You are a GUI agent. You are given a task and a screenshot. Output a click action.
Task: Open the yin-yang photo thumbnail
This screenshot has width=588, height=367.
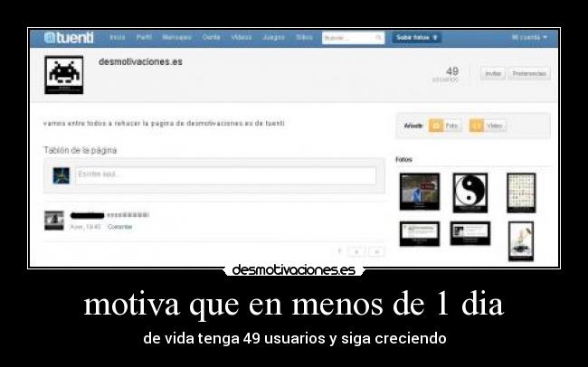pyautogui.click(x=469, y=191)
